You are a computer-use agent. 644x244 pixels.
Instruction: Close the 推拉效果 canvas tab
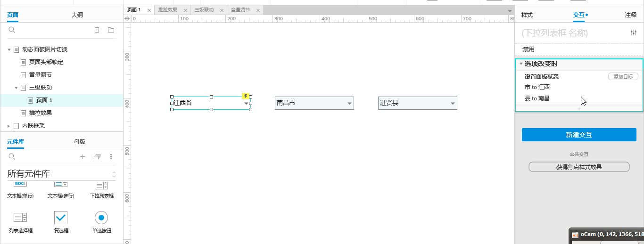coord(185,10)
